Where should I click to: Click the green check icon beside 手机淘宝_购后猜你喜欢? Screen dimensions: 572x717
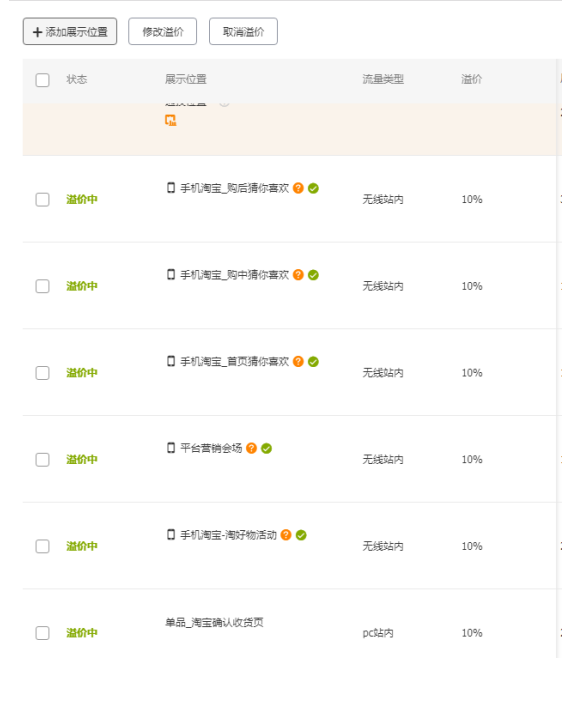click(313, 188)
